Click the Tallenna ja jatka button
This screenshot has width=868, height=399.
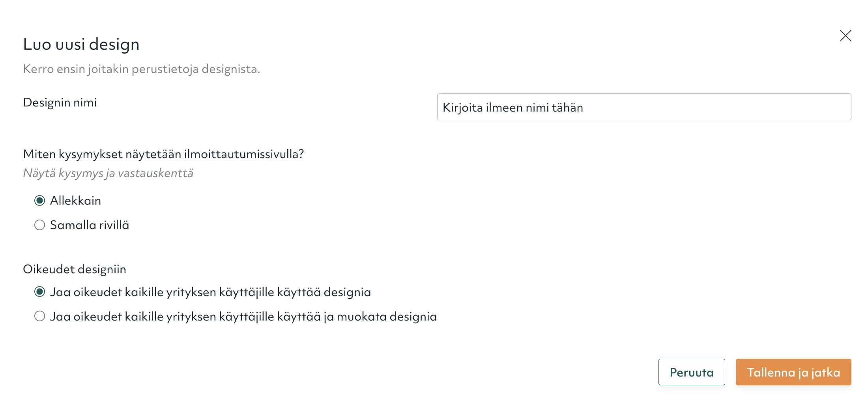793,372
